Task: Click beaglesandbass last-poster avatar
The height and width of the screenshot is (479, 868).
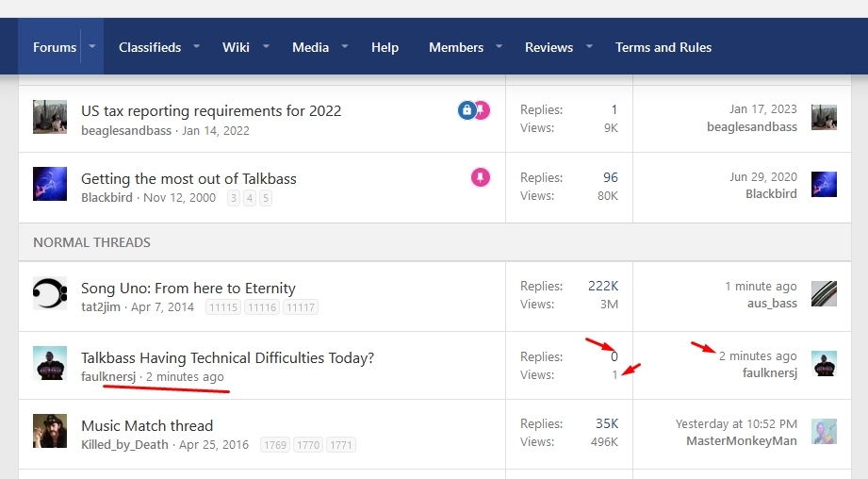Action: point(824,118)
